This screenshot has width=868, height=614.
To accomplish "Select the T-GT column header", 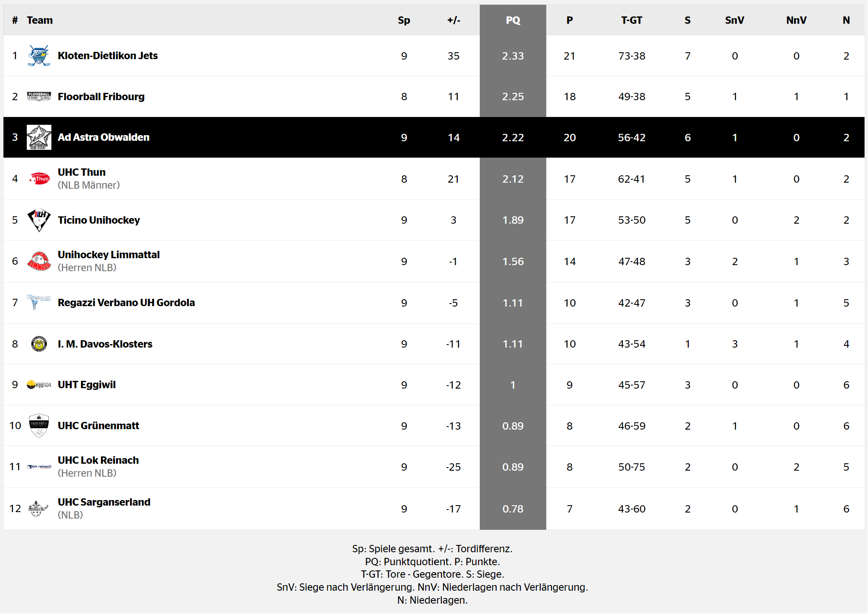I will (631, 20).
